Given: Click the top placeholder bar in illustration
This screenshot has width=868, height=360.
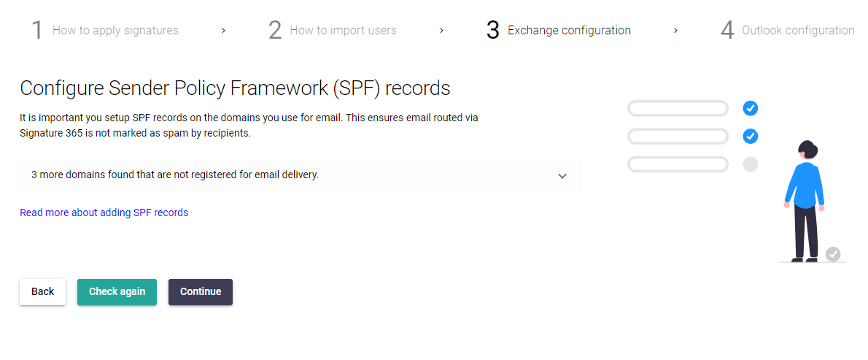Looking at the screenshot, I should (678, 109).
